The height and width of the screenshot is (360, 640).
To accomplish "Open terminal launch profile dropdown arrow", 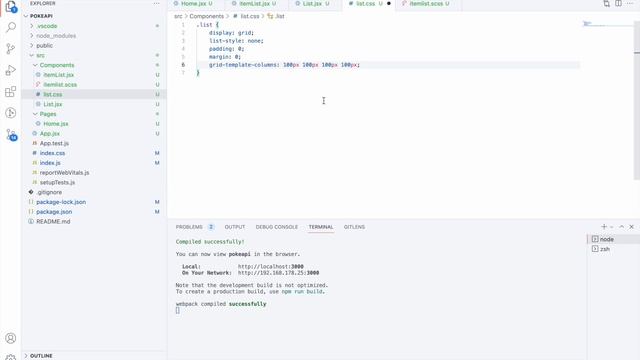I will (x=611, y=227).
